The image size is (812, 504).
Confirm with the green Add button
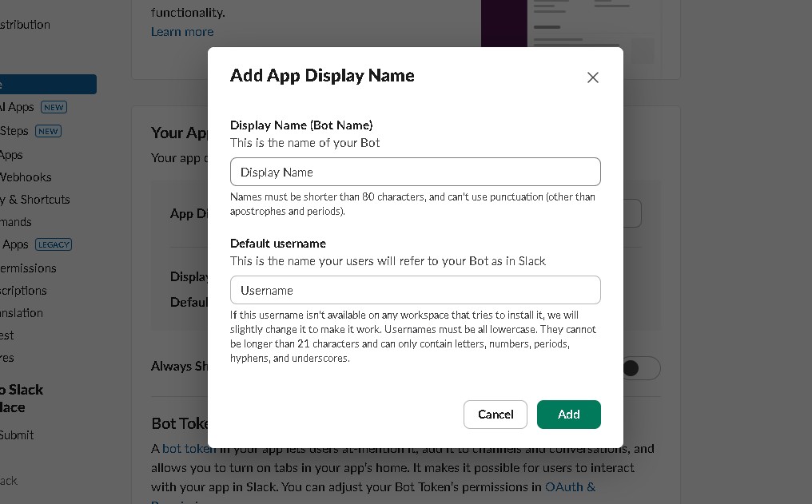tap(568, 415)
